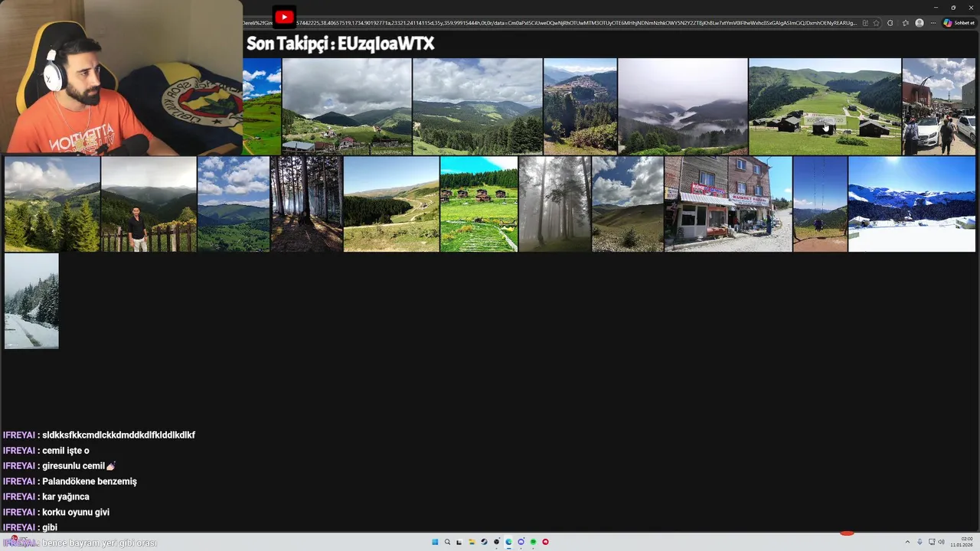Open photo of swing against blue sky

820,204
